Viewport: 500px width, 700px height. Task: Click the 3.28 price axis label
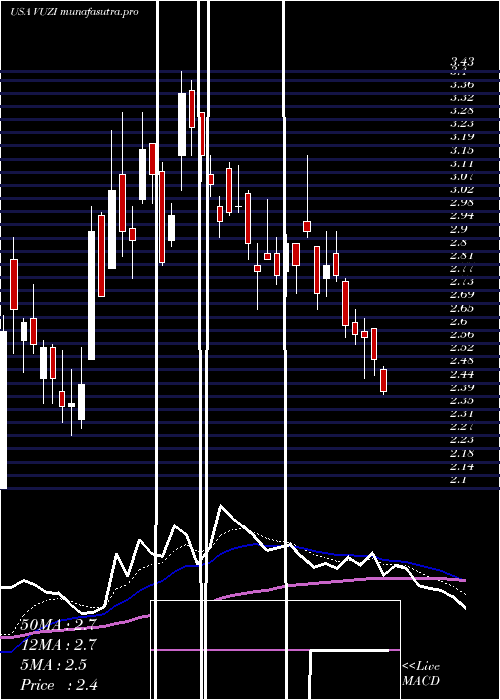tap(462, 110)
